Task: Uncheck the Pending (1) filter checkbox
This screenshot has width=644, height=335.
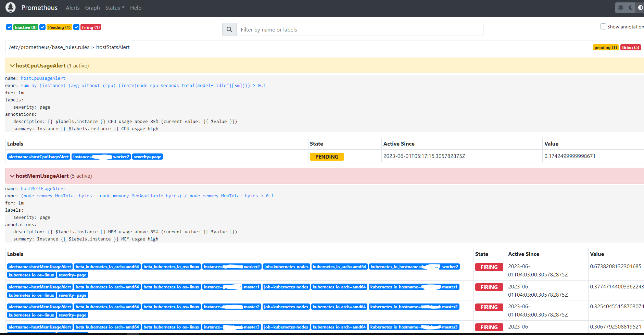Action: (x=42, y=27)
